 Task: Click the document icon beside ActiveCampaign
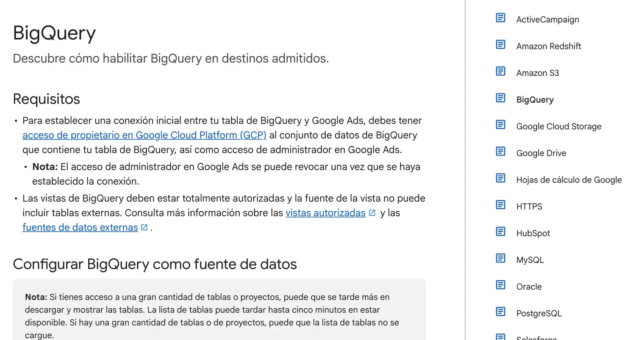(x=500, y=18)
